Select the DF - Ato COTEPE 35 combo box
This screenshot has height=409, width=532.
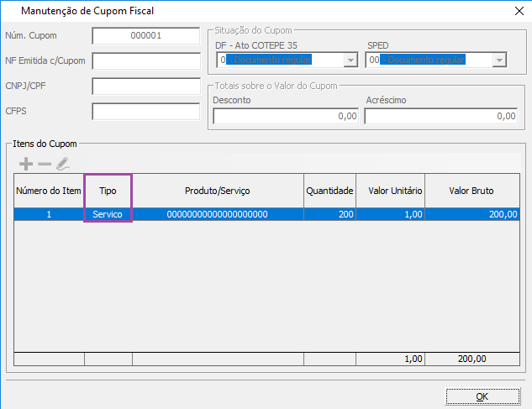287,60
